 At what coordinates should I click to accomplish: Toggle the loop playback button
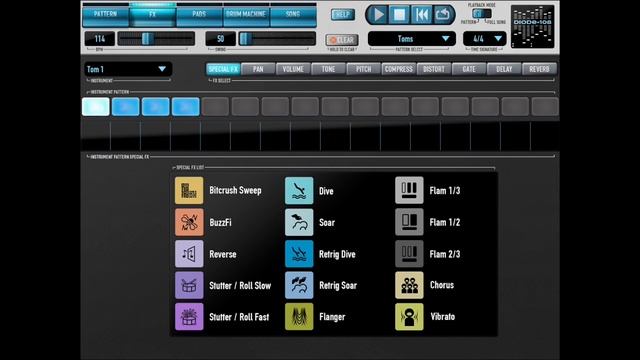443,15
